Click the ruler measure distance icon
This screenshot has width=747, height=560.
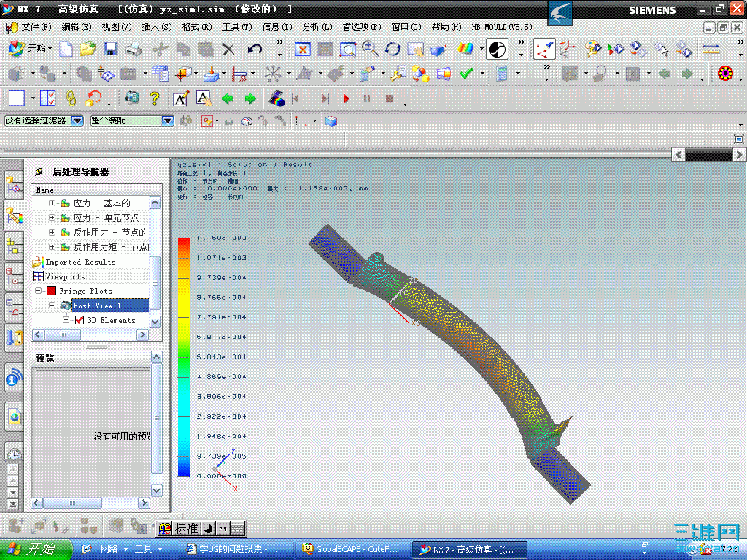pos(711,49)
